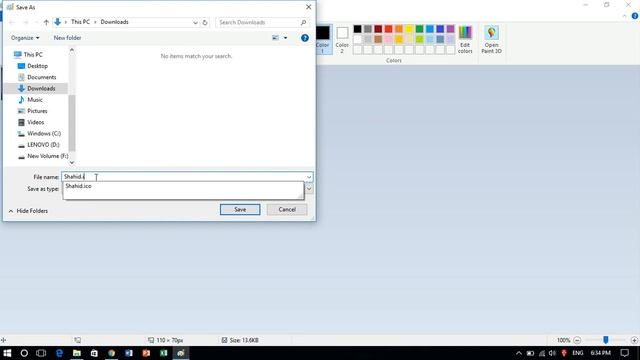Screen dimensions: 640x360
Task: Open File Explorer from taskbar
Action: tap(77, 353)
